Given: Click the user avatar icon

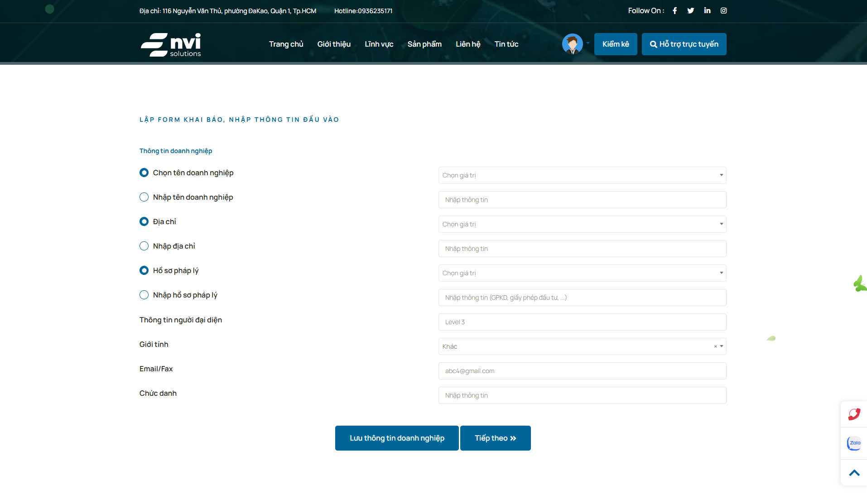Looking at the screenshot, I should (x=572, y=44).
